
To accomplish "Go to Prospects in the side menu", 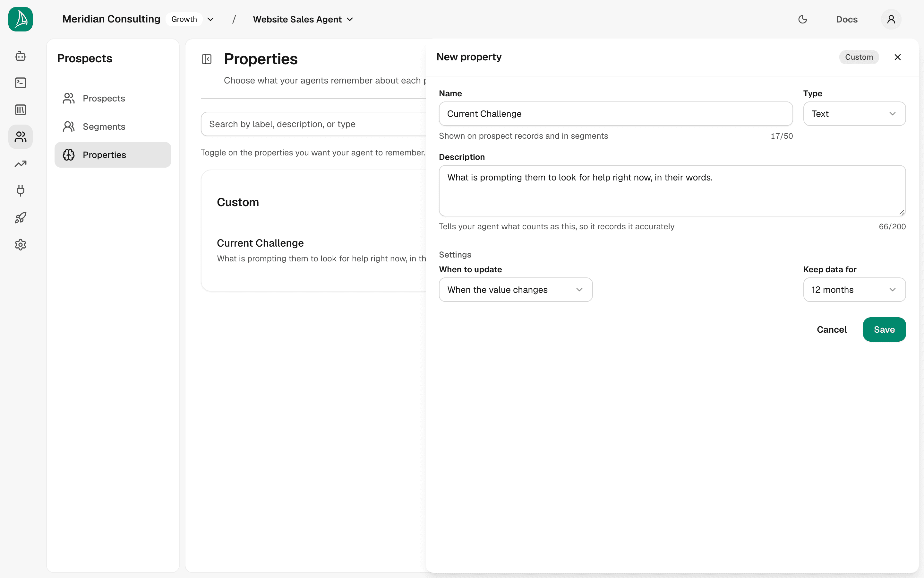I will 113,98.
